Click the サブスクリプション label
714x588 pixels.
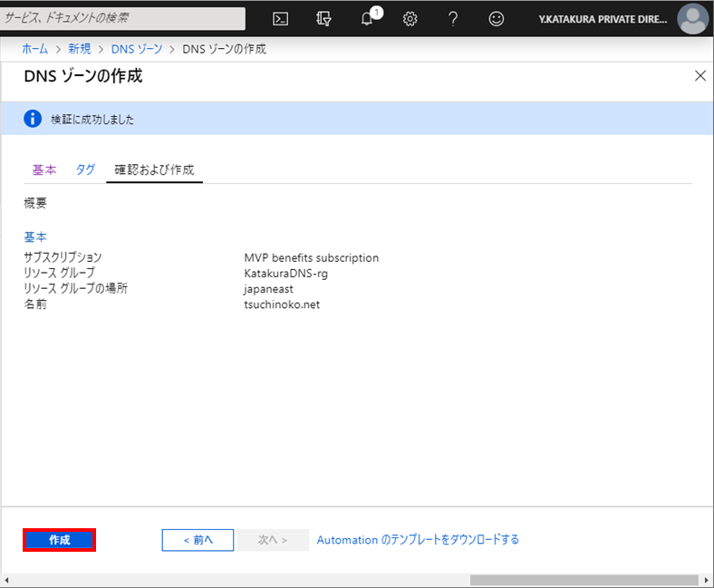[63, 257]
